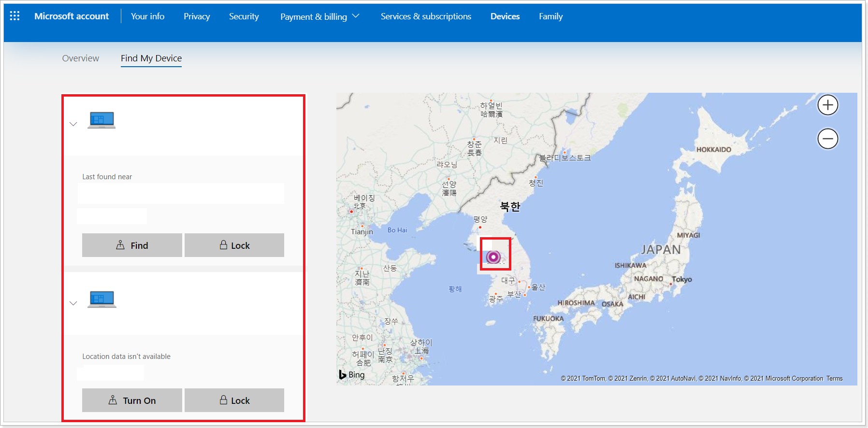Collapse the first device chevron
This screenshot has width=868, height=428.
pyautogui.click(x=73, y=124)
